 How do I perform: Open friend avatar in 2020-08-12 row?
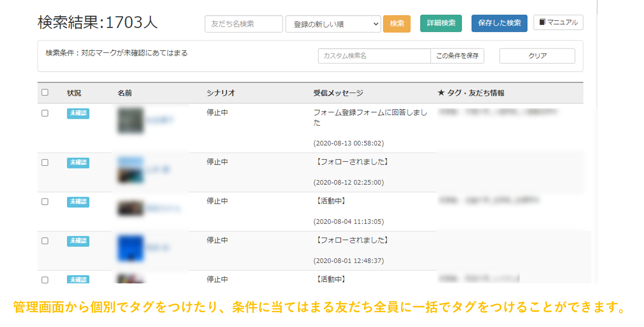tap(130, 170)
